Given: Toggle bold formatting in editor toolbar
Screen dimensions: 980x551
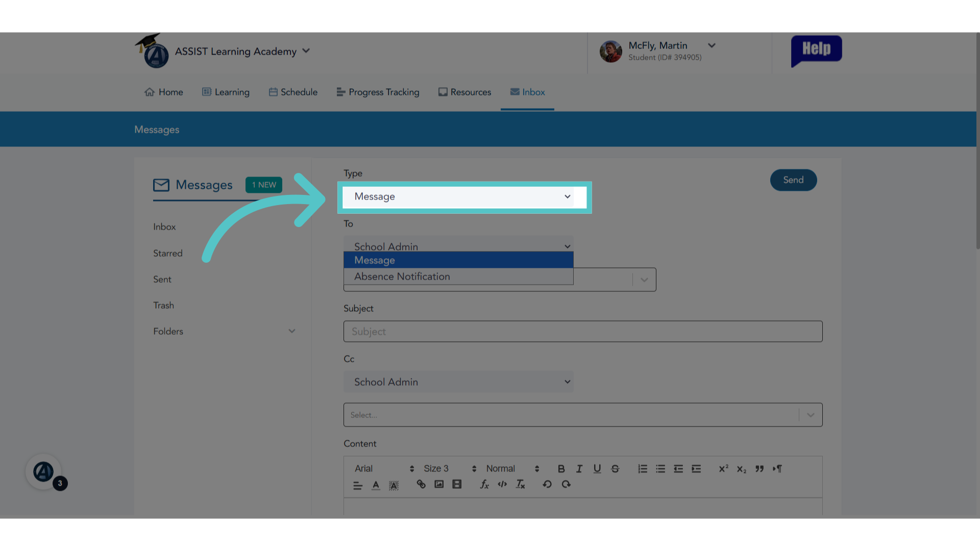Looking at the screenshot, I should 561,468.
